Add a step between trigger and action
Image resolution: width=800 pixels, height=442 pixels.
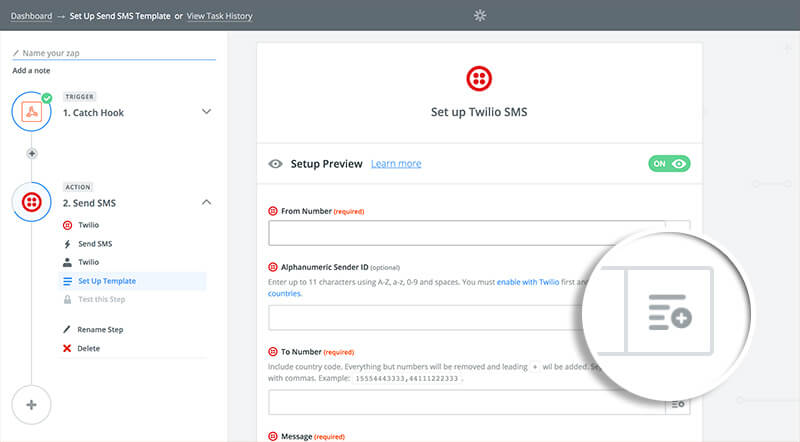coord(32,153)
